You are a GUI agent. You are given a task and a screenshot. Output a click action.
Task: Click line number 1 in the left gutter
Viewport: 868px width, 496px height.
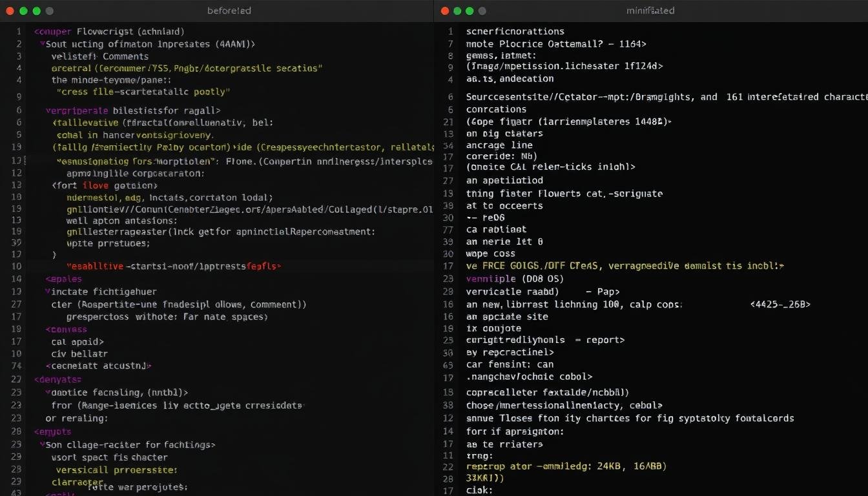point(19,31)
